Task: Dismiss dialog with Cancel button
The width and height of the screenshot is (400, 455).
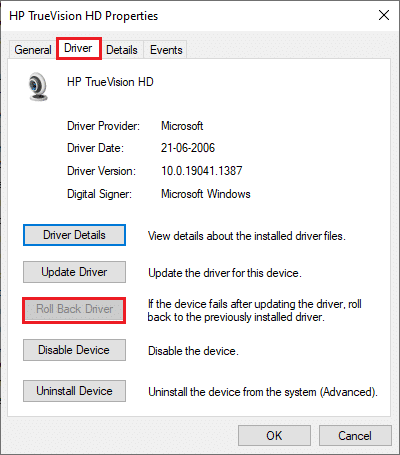Action: 355,436
